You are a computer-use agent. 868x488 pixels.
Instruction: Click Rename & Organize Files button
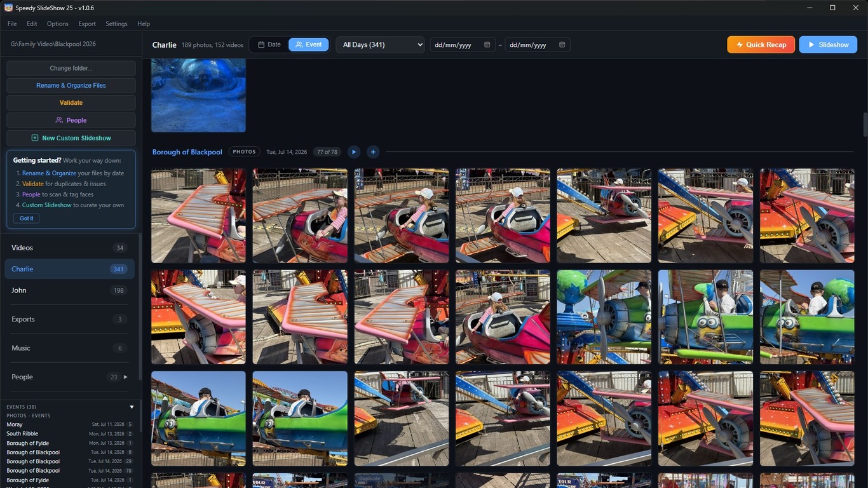point(71,85)
